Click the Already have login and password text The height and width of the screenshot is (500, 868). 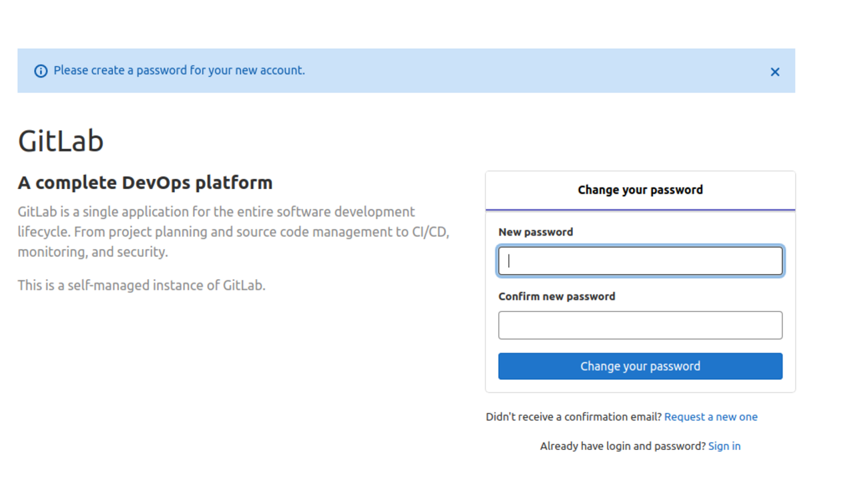pyautogui.click(x=622, y=446)
